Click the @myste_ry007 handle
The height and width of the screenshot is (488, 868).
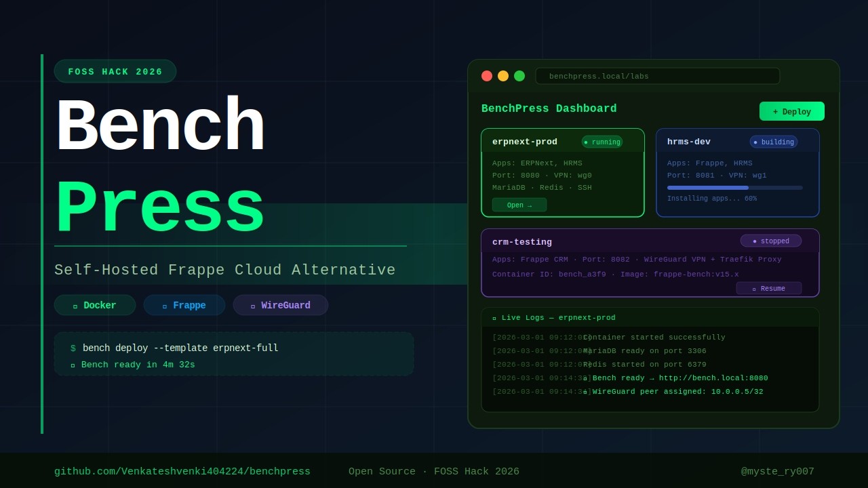pos(778,472)
